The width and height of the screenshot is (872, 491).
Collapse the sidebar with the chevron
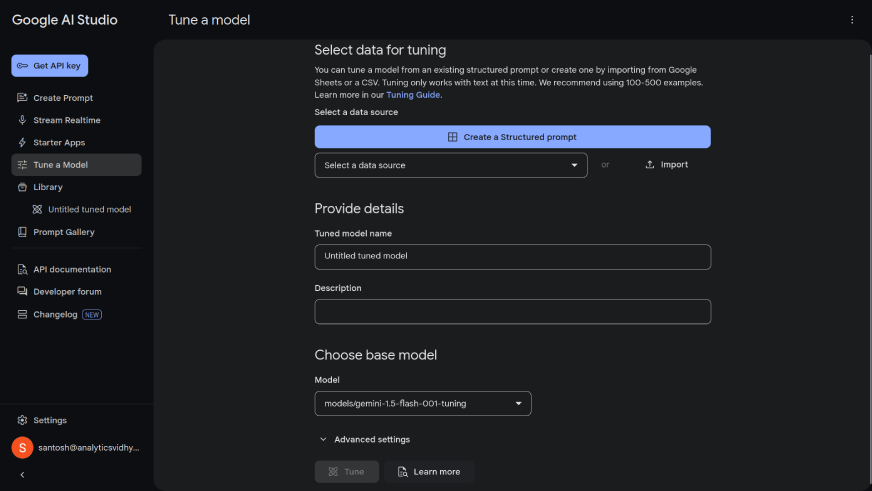22,475
